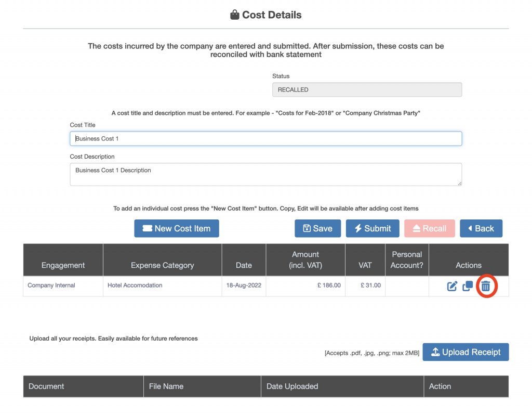The width and height of the screenshot is (532, 415).
Task: Focus the Cost Title input field
Action: click(x=265, y=139)
